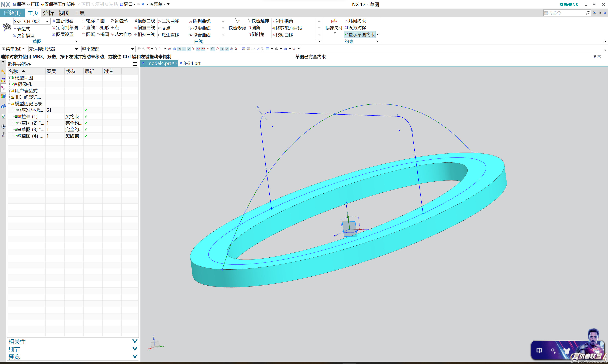The image size is (608, 364).
Task: Click 仅保存工作部件 button
Action: point(58,4)
